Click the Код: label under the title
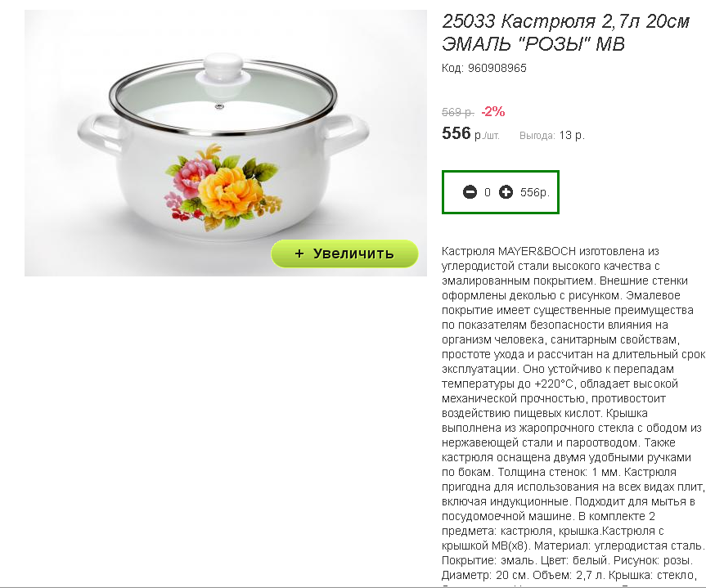 (x=452, y=68)
